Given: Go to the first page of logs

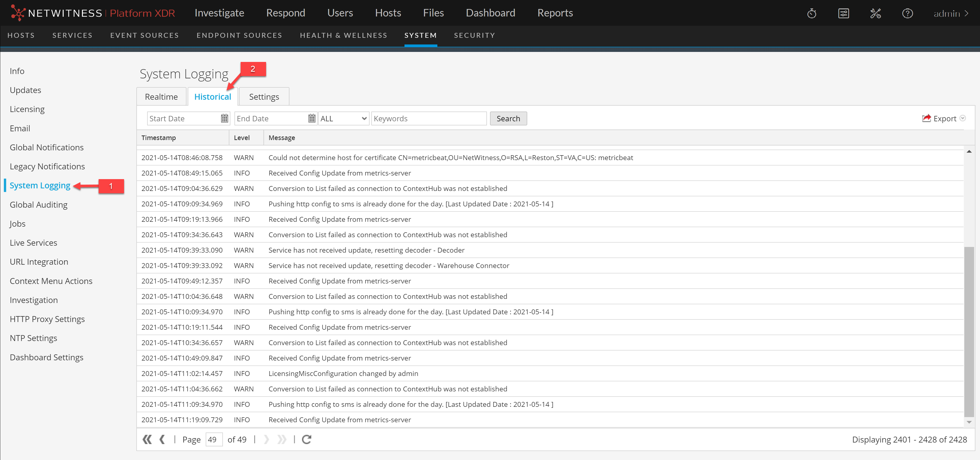Looking at the screenshot, I should [x=147, y=439].
